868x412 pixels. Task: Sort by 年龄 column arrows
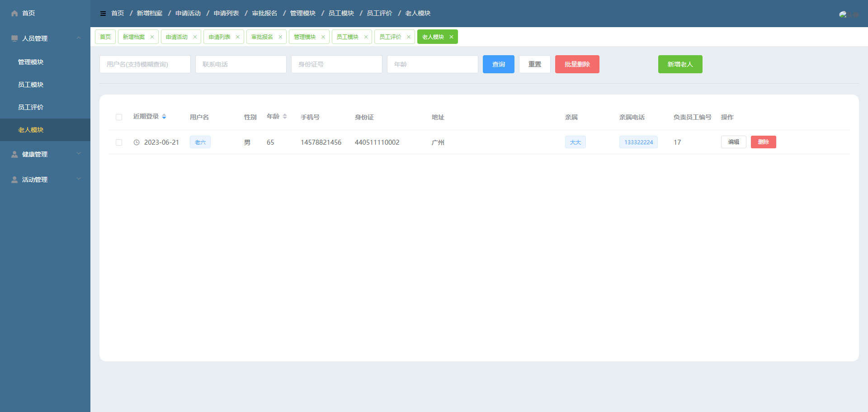point(285,117)
